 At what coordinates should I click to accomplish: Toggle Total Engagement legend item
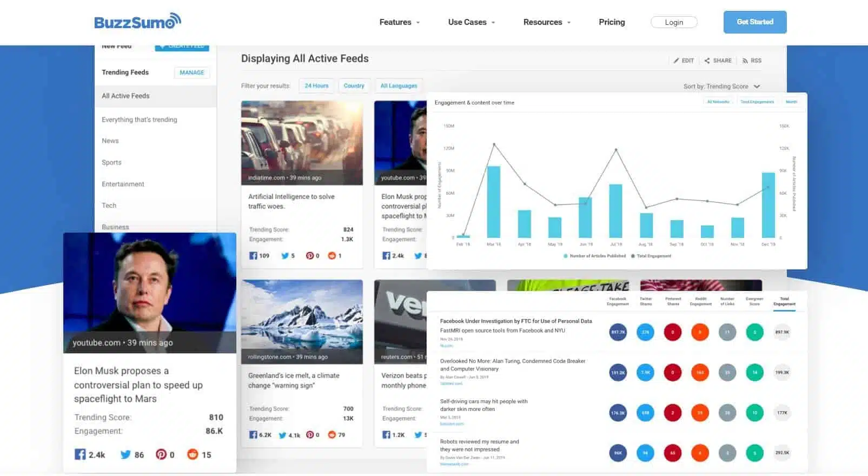pos(651,256)
